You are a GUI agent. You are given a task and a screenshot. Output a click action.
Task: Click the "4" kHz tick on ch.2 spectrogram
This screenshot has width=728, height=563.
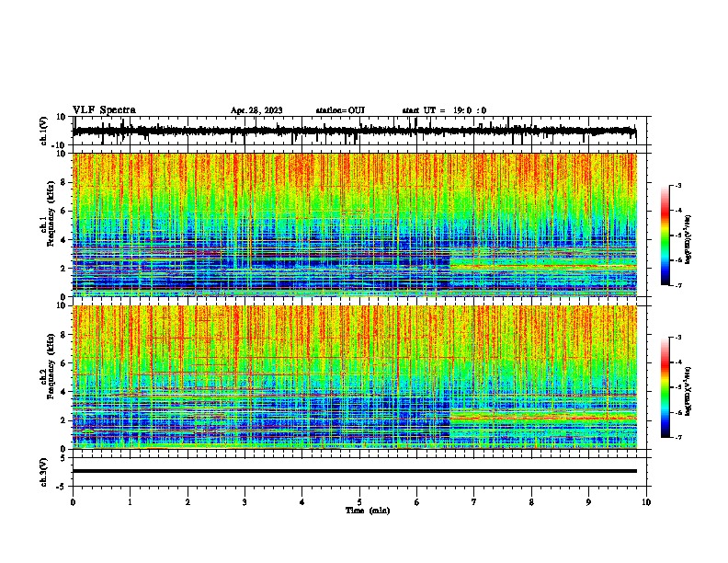[63, 392]
